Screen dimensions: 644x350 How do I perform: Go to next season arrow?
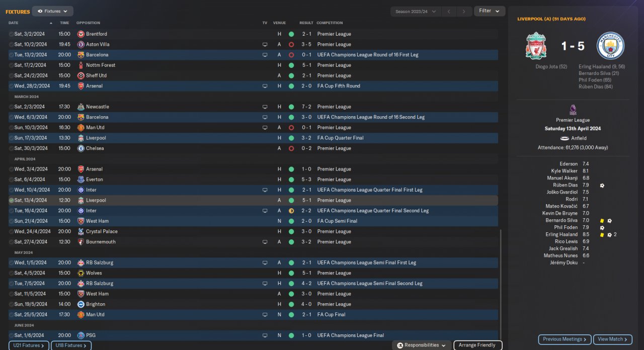tap(464, 11)
